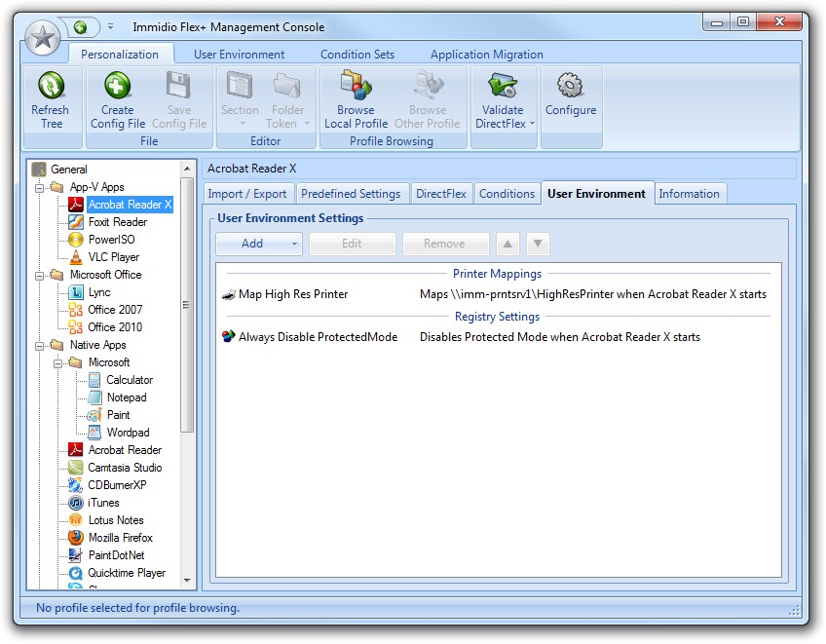
Task: Switch to the Import / Export tab
Action: (x=247, y=194)
